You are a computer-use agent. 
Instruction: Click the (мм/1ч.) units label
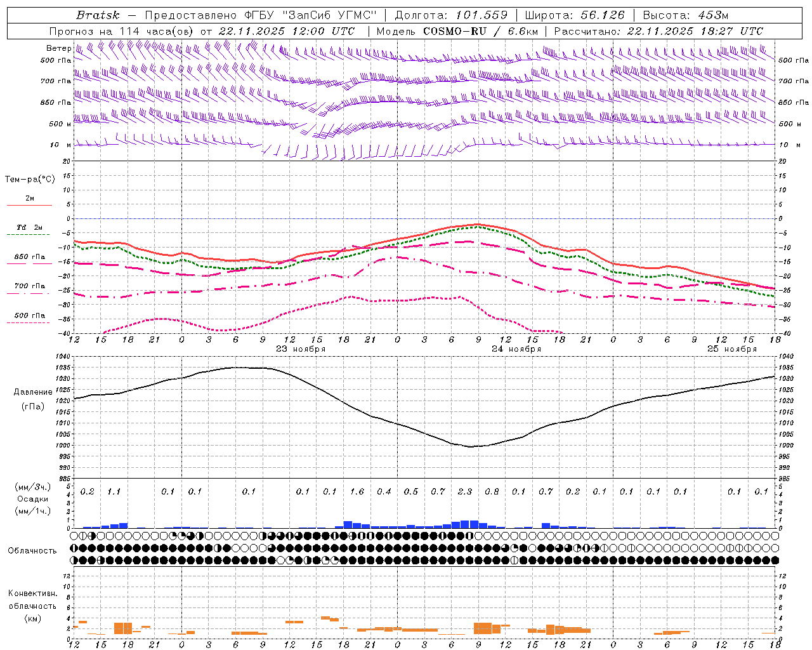pos(33,511)
